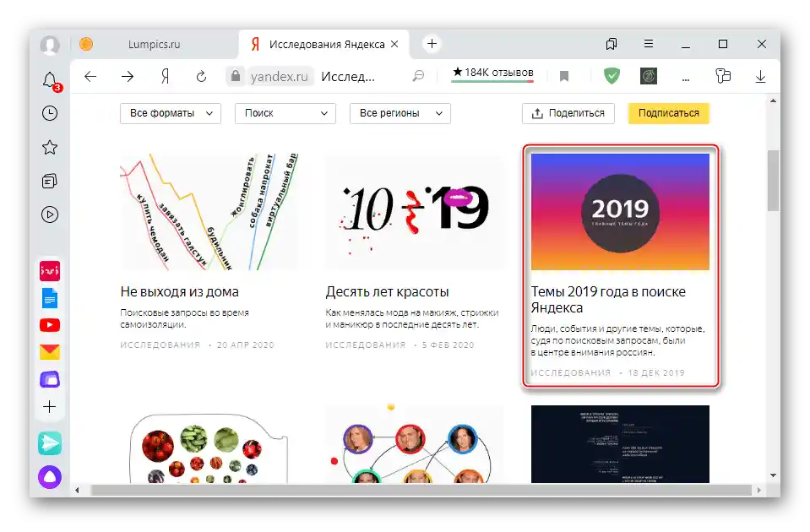
Task: Open YouTube from the sidebar
Action: coord(49,324)
